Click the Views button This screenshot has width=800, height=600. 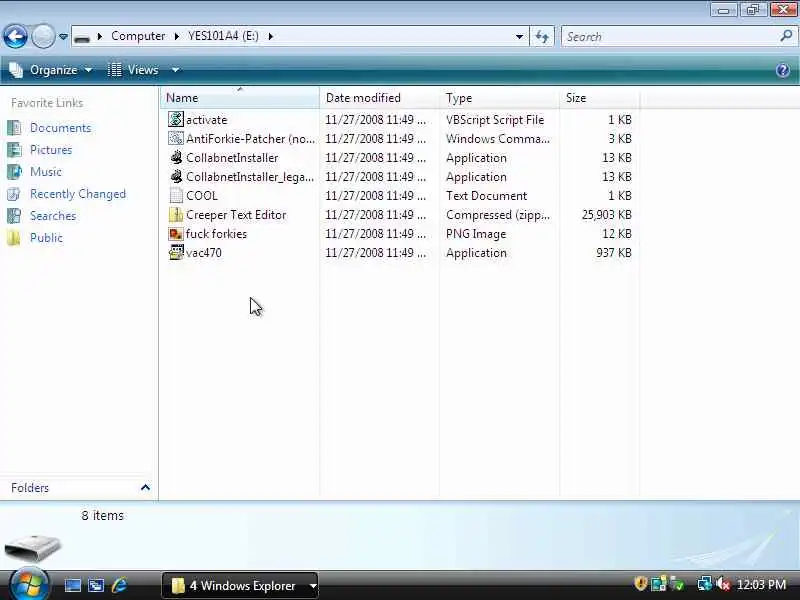pos(134,70)
